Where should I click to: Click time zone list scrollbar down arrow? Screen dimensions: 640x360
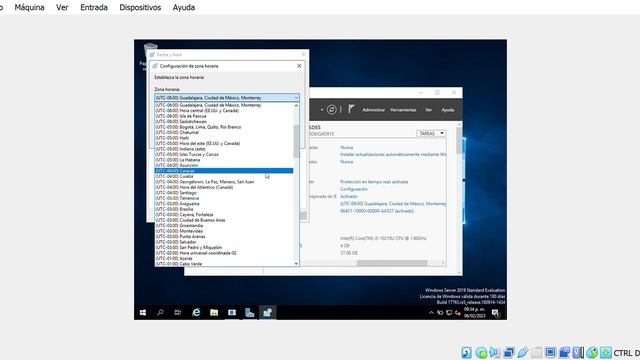click(x=296, y=264)
